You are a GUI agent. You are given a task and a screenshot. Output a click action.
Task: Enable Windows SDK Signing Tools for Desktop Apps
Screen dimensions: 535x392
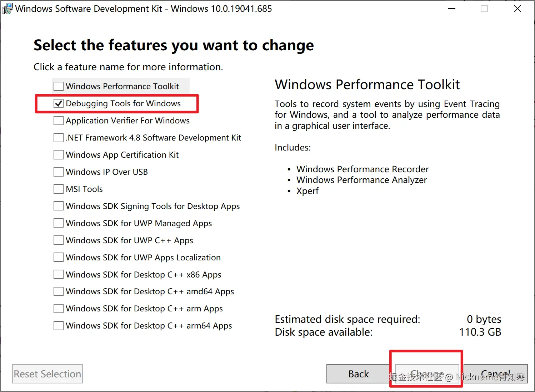tap(59, 206)
